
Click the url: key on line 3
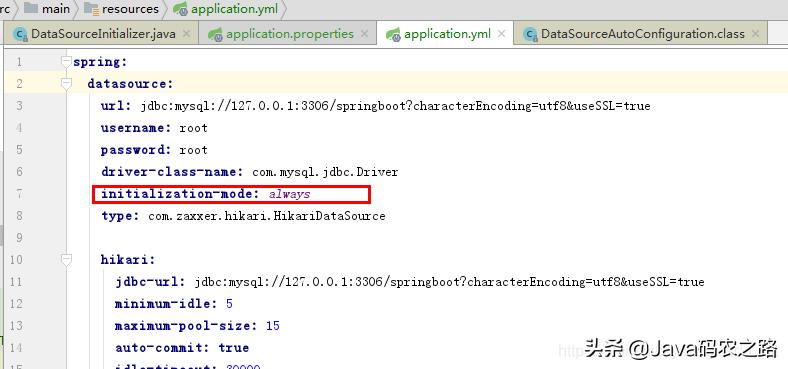116,106
